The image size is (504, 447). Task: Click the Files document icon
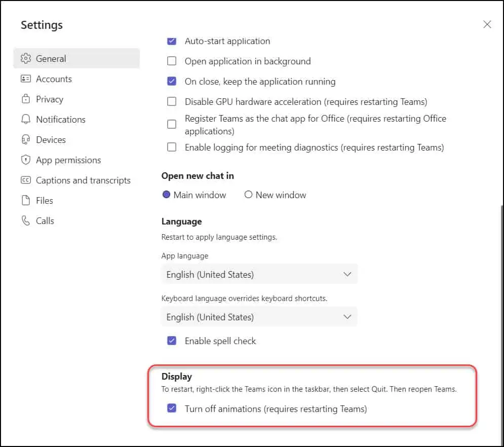[26, 201]
